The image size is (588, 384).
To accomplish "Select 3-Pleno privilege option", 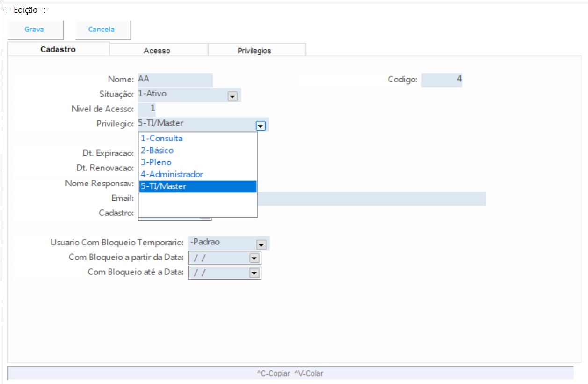I will [x=156, y=162].
